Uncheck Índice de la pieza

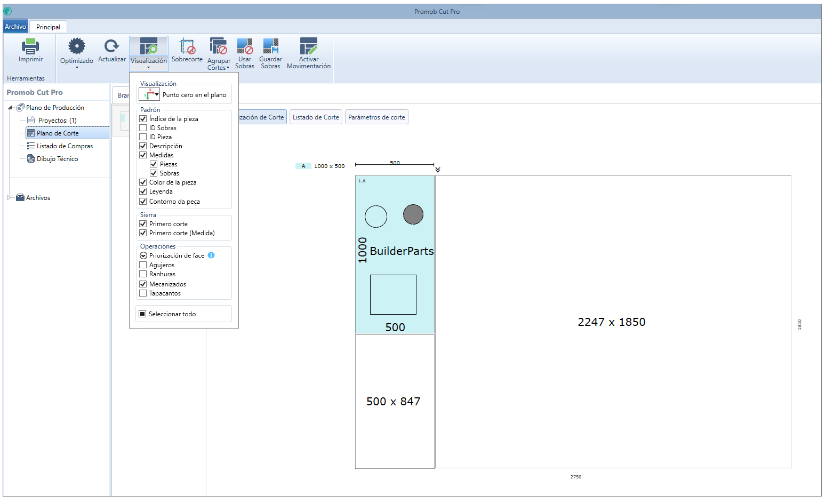click(143, 119)
